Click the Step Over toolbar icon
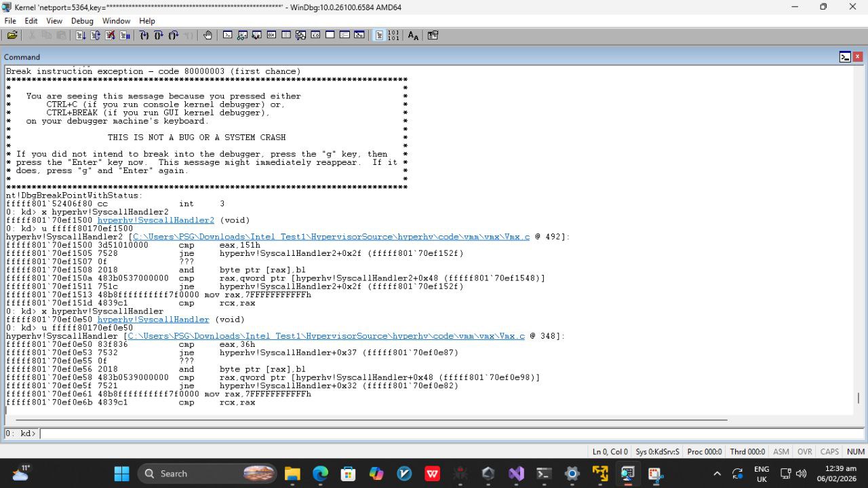 coord(159,35)
